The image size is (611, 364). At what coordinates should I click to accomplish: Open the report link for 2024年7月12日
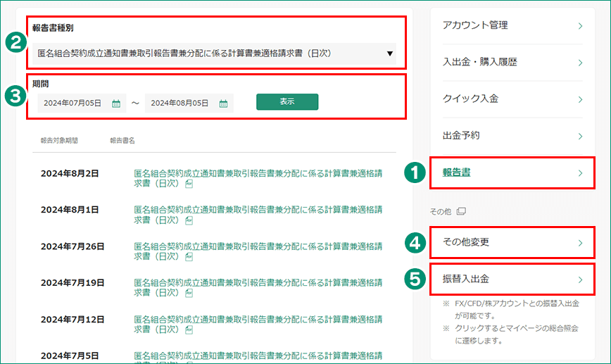(x=258, y=325)
